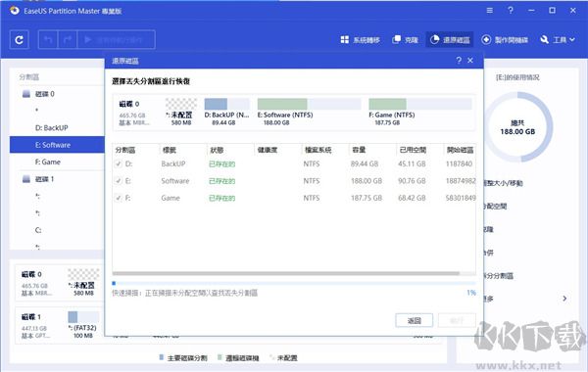Click the 未配置 legend swatch
The image size is (588, 372).
(271, 357)
